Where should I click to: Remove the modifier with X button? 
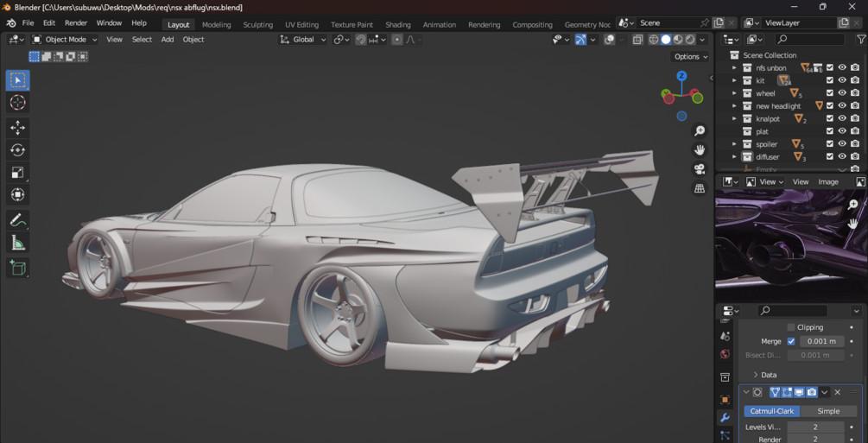(838, 392)
